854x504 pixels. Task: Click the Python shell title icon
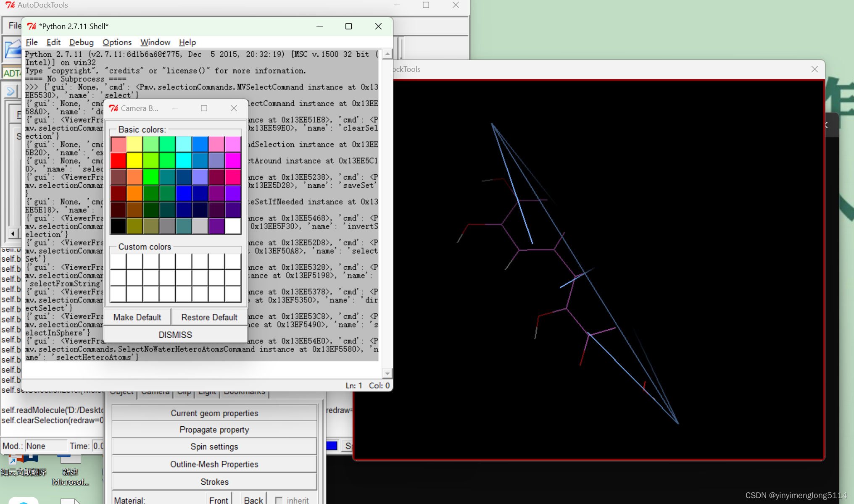click(32, 26)
